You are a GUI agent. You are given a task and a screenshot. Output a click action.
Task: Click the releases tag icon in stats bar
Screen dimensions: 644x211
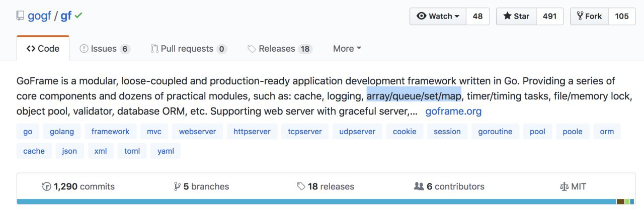click(301, 186)
